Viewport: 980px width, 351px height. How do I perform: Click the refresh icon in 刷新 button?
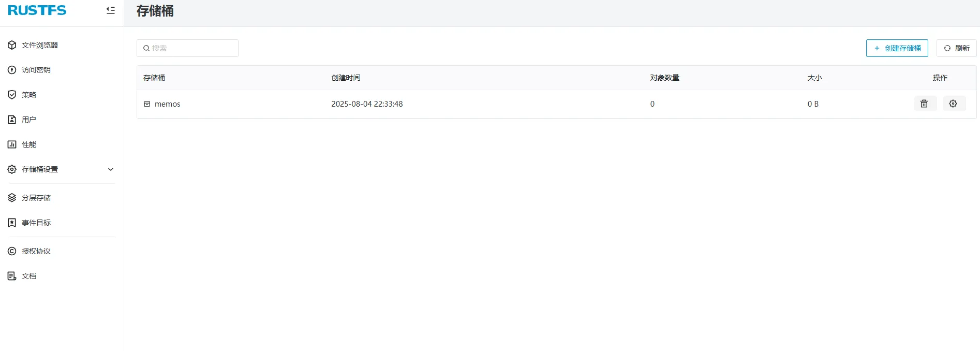click(x=947, y=48)
